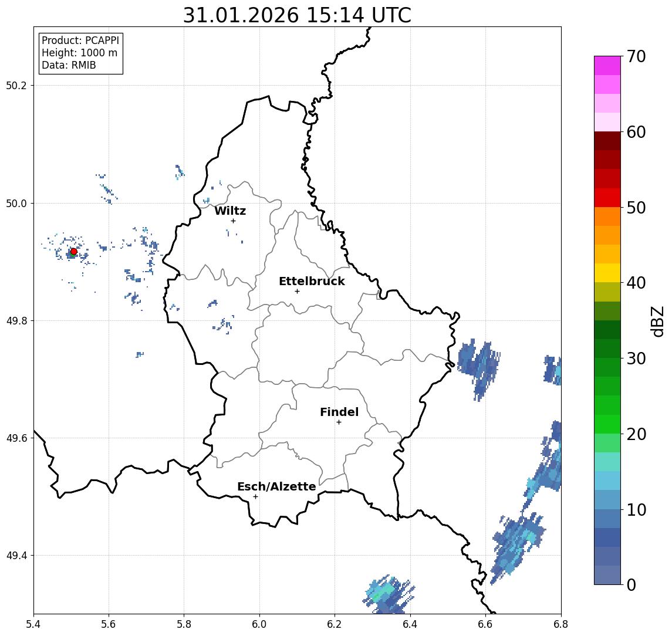Click the longitude axis label 5.6
This screenshot has height=636, width=672.
pos(109,624)
